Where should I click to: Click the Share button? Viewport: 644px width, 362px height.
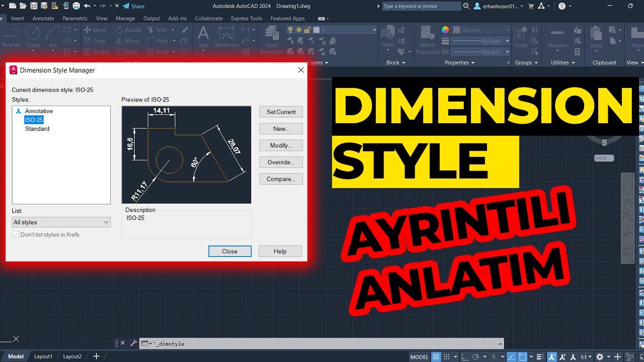(134, 6)
